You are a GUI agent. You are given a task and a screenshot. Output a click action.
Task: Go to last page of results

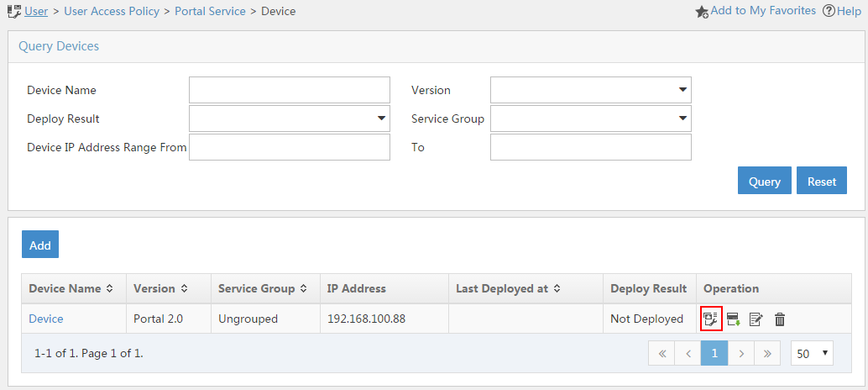coord(767,353)
